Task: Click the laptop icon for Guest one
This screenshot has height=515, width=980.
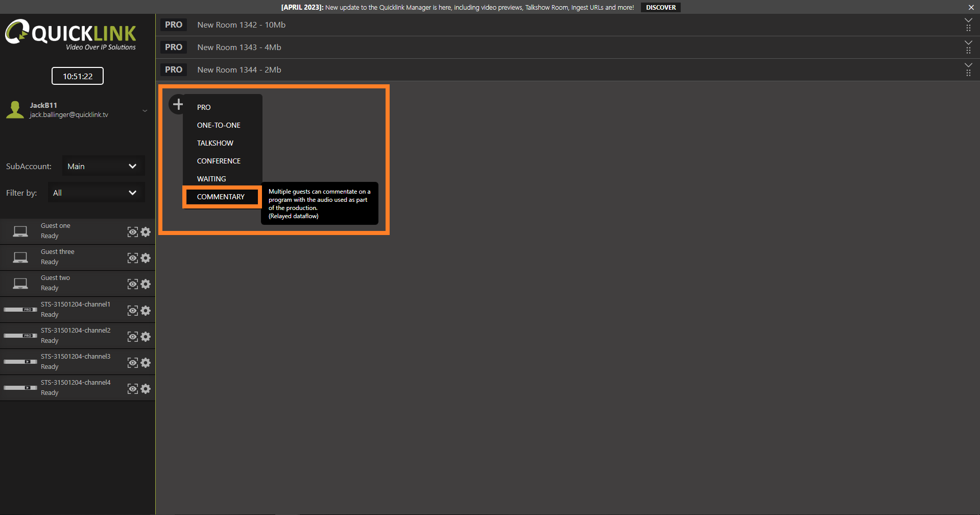Action: pos(20,231)
